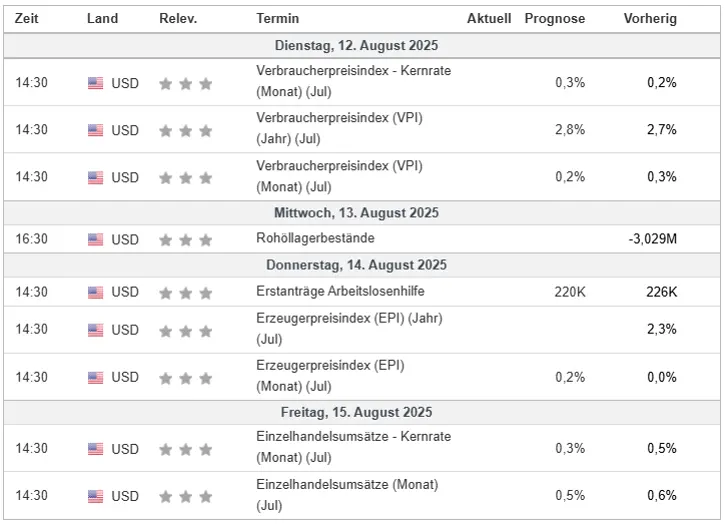The width and height of the screenshot is (725, 525).
Task: Click the Relev. column header
Action: point(178,19)
